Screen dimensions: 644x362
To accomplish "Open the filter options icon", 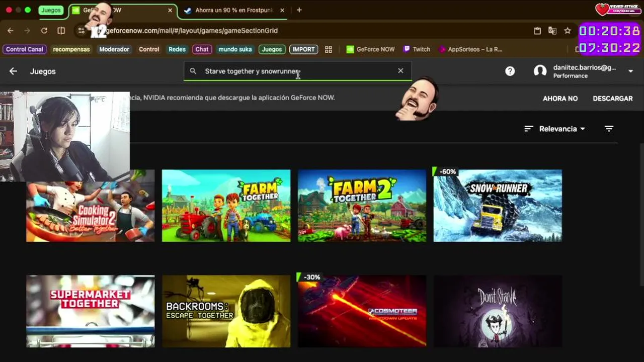I will click(x=609, y=129).
